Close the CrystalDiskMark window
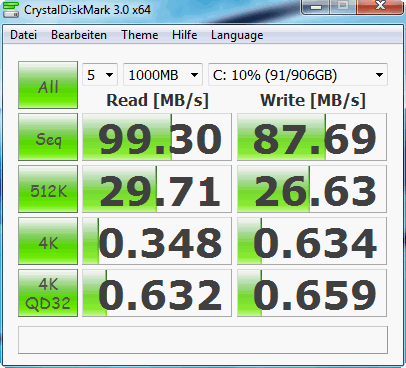This screenshot has height=368, width=406. pos(381,7)
